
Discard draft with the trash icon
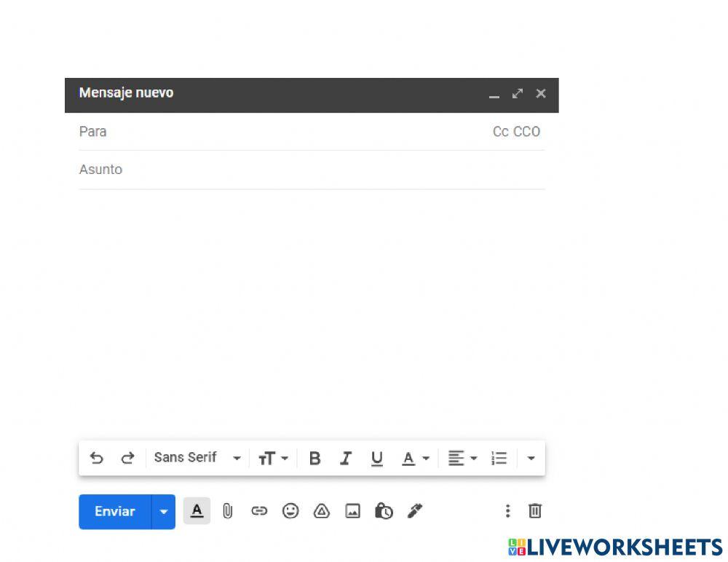point(535,511)
